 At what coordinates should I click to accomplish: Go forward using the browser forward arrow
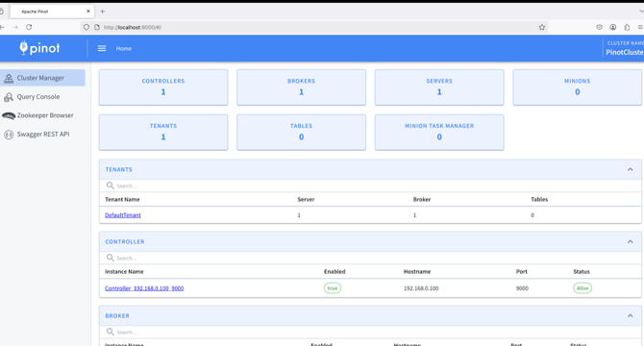tap(15, 27)
